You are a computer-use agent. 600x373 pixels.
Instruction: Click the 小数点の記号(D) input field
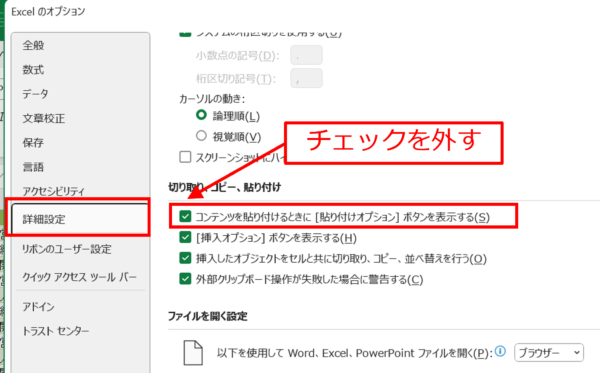click(x=306, y=55)
